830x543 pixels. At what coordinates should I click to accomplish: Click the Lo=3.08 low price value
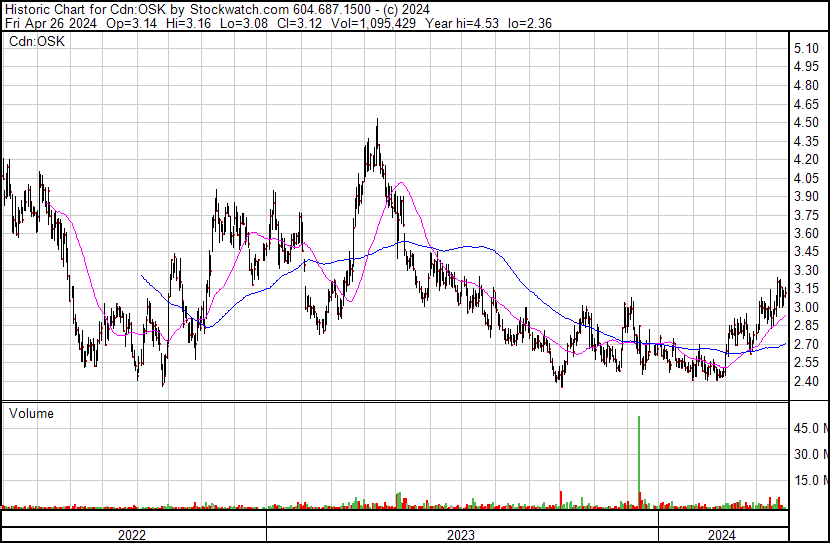pos(244,23)
